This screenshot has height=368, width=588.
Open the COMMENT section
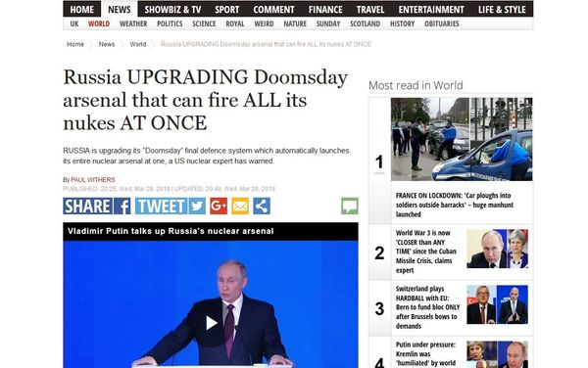click(273, 9)
